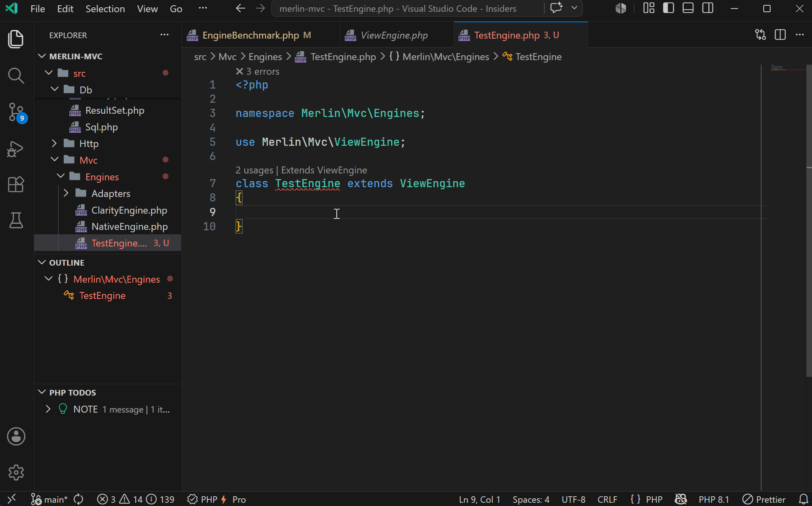Toggle the Secondary Side Bar
The width and height of the screenshot is (812, 506).
pyautogui.click(x=708, y=8)
